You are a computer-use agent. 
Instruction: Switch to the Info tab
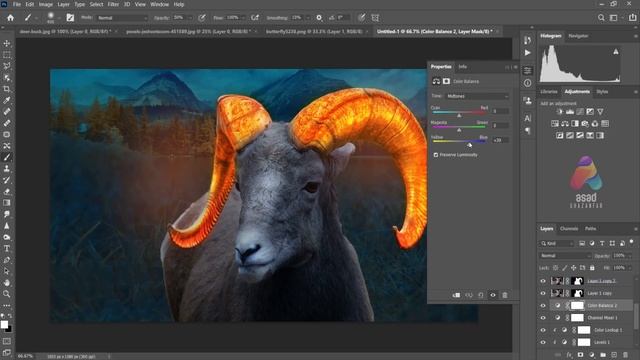462,67
